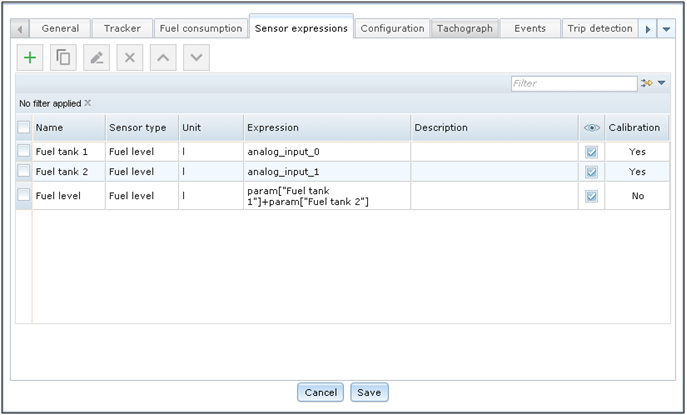Image resolution: width=687 pixels, height=415 pixels.
Task: Select the 'Fuel level' name cell in third row
Action: pos(69,196)
